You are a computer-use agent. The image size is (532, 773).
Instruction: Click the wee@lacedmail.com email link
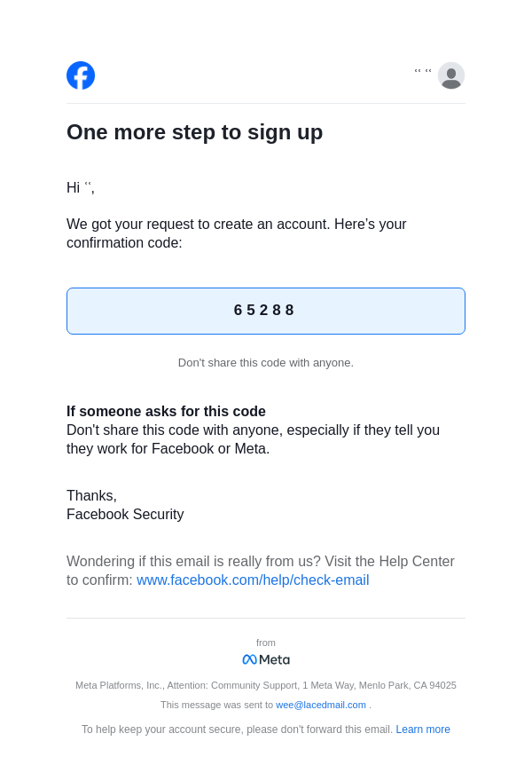tap(321, 705)
